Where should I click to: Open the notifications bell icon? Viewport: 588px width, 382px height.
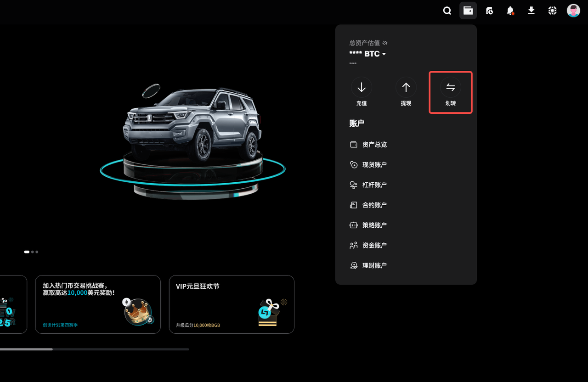tap(510, 11)
